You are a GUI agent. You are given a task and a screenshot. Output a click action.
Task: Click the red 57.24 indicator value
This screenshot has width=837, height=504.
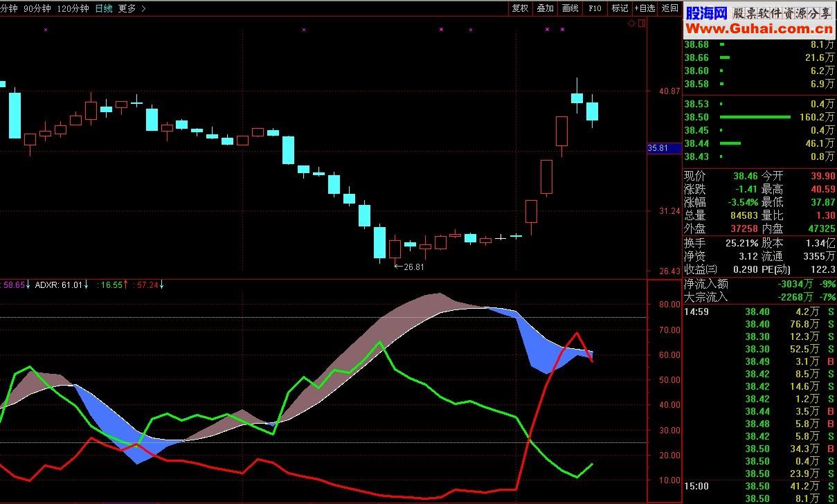148,285
